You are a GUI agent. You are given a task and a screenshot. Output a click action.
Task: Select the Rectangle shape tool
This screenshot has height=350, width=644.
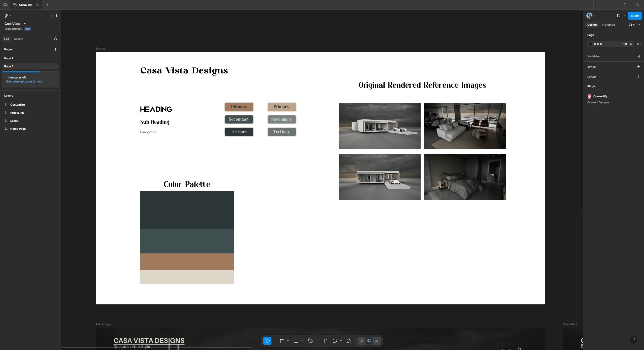[296, 341]
